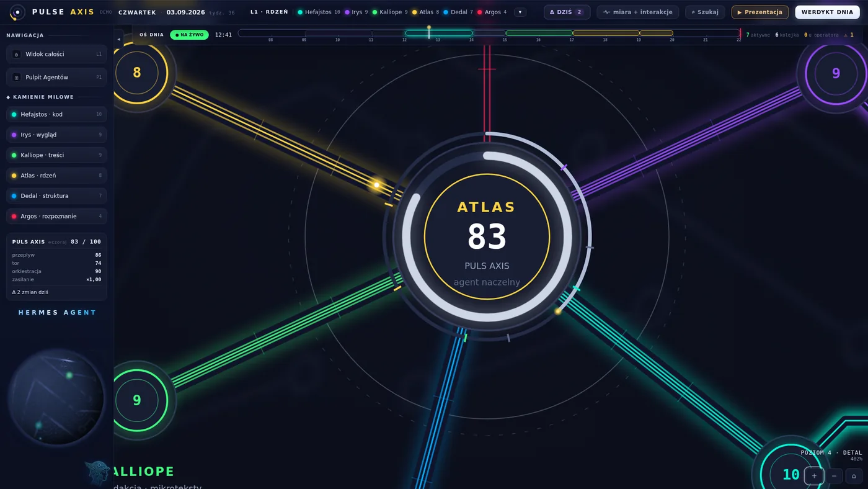
Task: Select Dedal · struktura milestone row
Action: [56, 195]
